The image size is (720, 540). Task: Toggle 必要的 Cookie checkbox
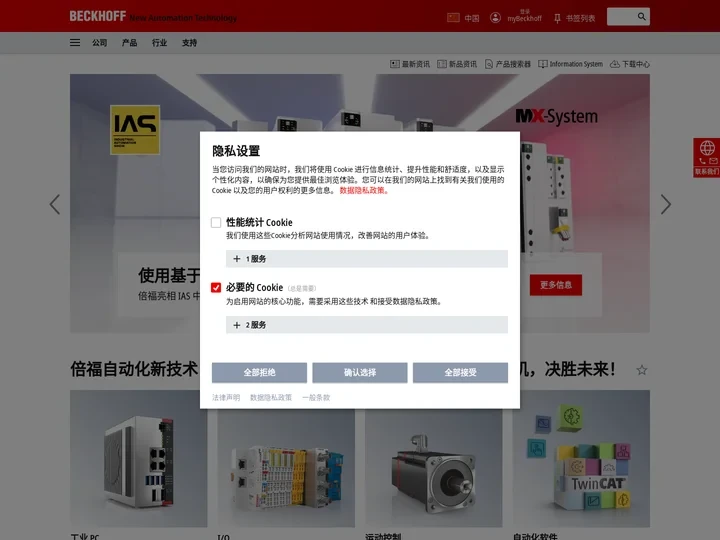click(216, 287)
